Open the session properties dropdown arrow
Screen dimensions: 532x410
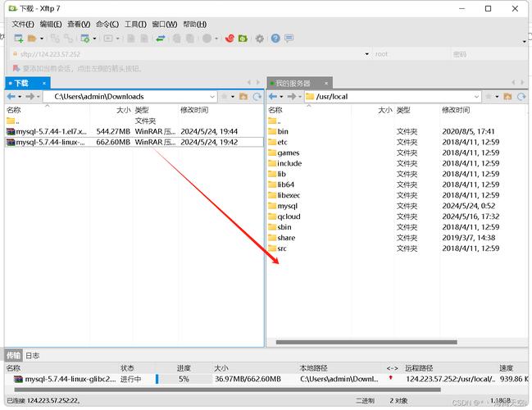pyautogui.click(x=94, y=39)
